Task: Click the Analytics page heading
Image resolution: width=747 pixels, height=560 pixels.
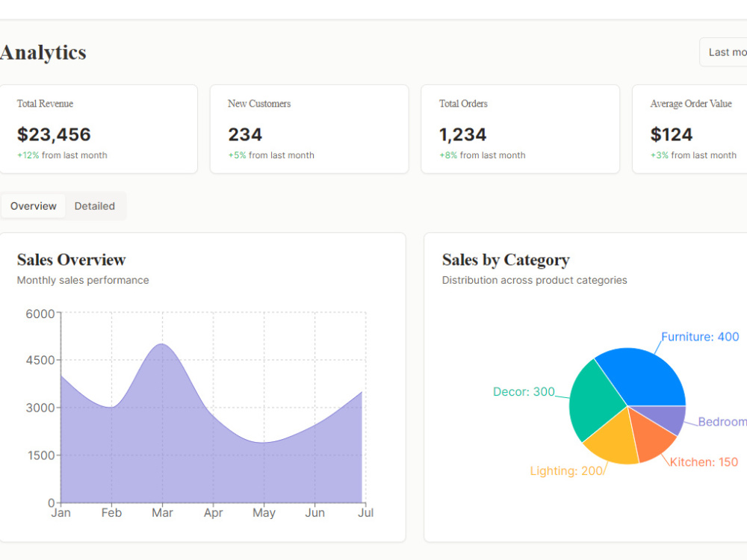Action: 43,52
